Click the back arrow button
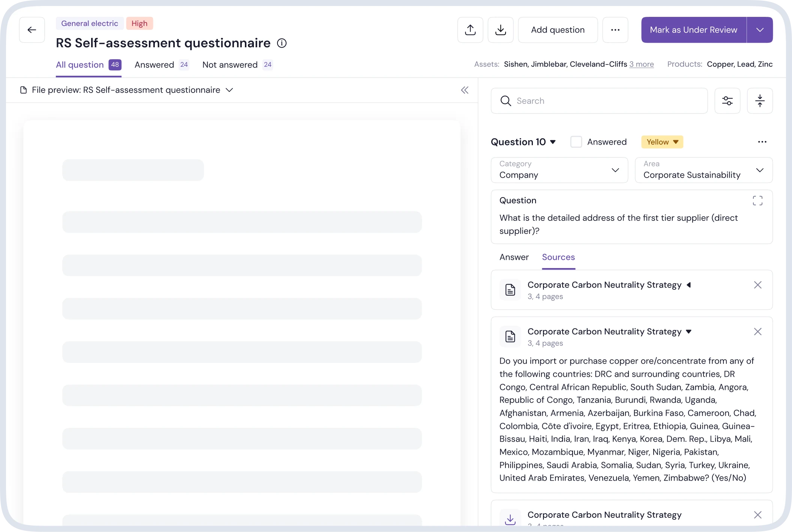The height and width of the screenshot is (532, 792). pyautogui.click(x=32, y=30)
